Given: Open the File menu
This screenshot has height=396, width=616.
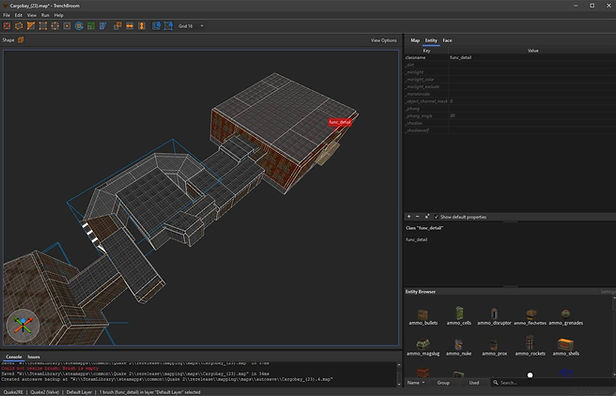Looking at the screenshot, I should pyautogui.click(x=6, y=15).
